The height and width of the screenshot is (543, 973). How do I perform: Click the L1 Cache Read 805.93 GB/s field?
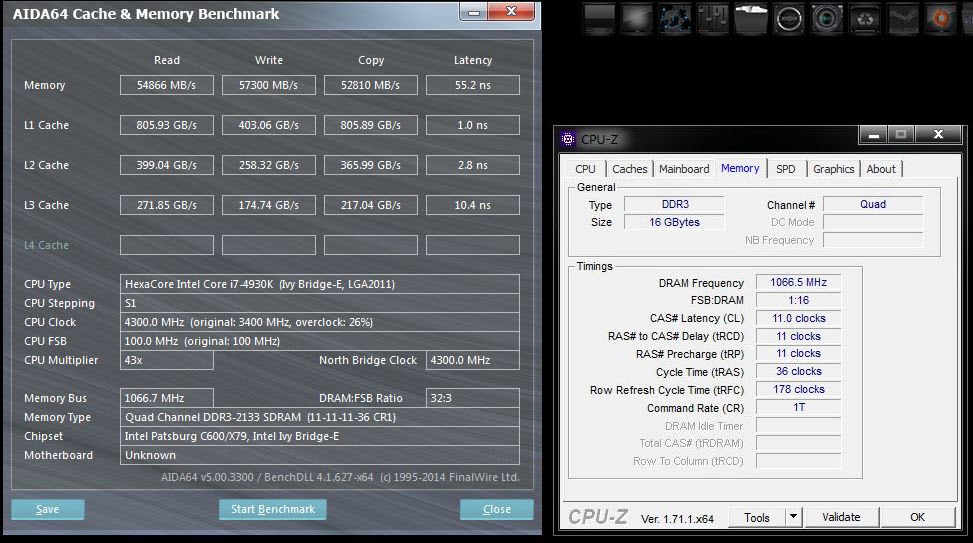[167, 125]
